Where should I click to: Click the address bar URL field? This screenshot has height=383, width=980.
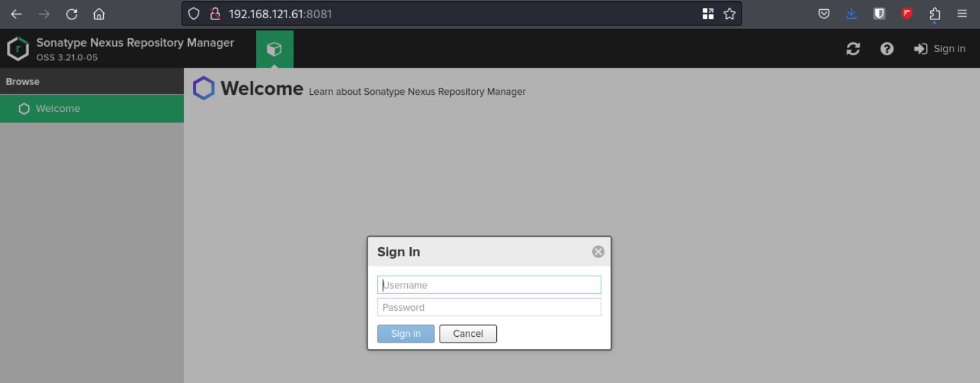(x=455, y=14)
